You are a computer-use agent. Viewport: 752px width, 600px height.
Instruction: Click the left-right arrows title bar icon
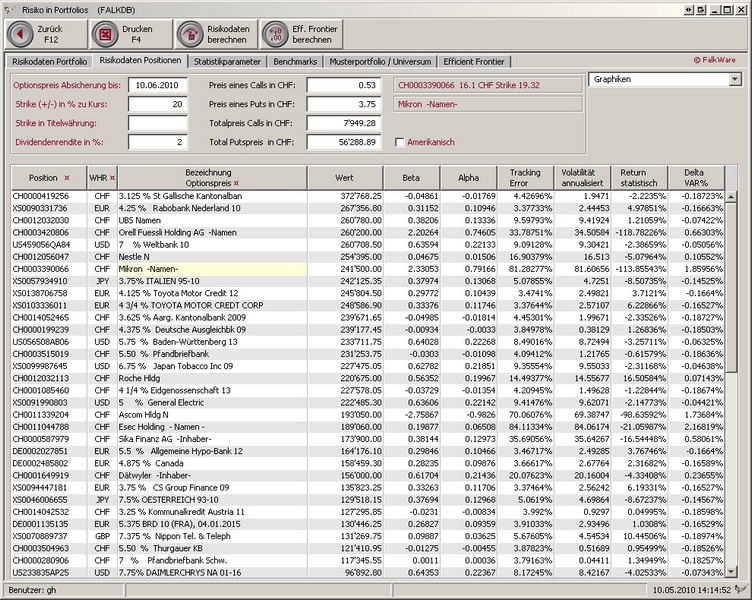pyautogui.click(x=689, y=10)
